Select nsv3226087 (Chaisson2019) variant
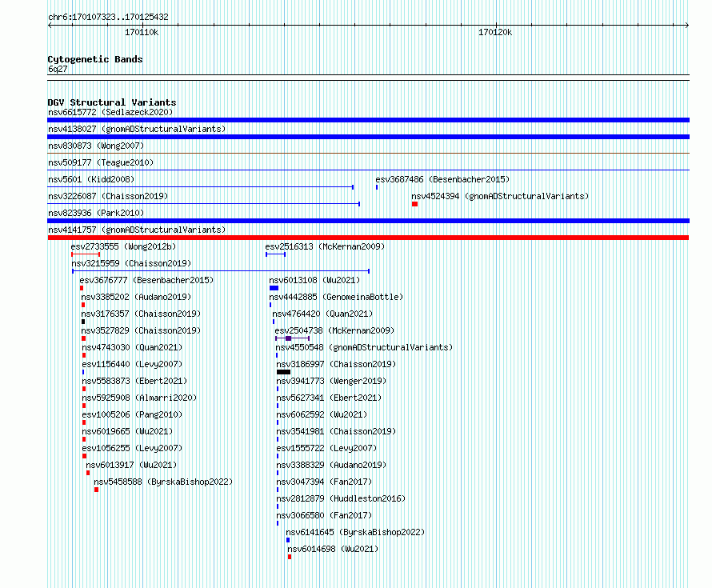 (x=108, y=196)
